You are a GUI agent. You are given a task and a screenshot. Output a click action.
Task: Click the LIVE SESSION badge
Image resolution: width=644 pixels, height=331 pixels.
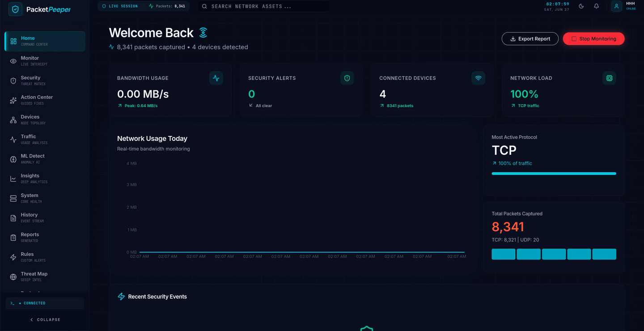120,6
